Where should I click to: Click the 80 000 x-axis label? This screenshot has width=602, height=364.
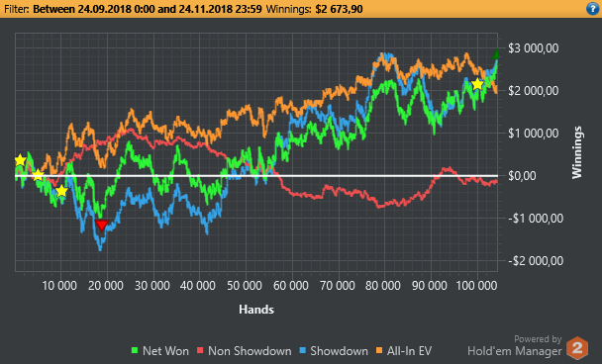pos(383,286)
